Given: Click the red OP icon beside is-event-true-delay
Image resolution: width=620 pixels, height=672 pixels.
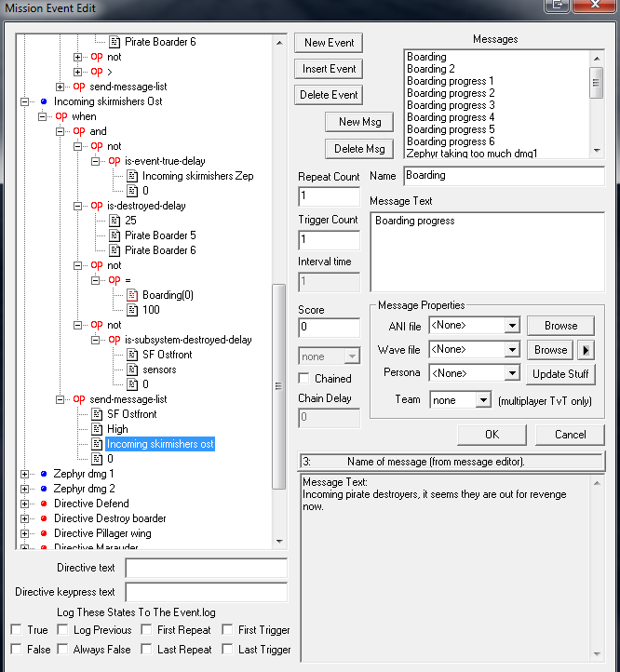Looking at the screenshot, I should [x=115, y=161].
